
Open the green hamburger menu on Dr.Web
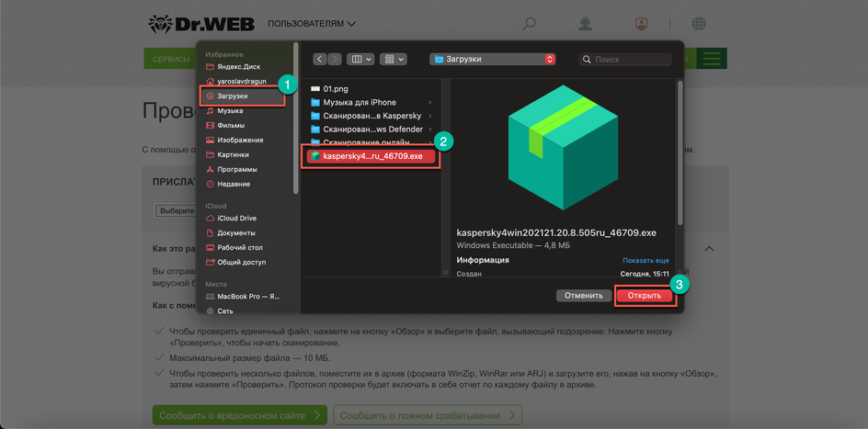(x=712, y=59)
